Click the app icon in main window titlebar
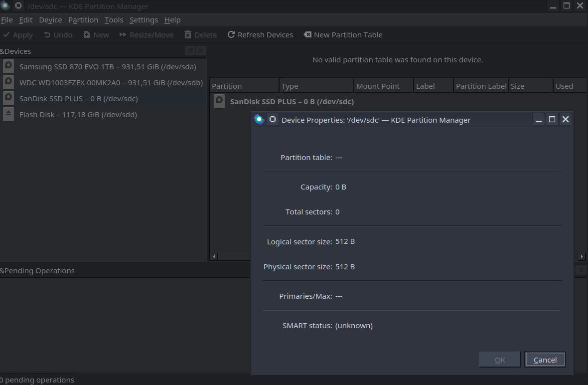588x385 pixels. [x=5, y=5]
